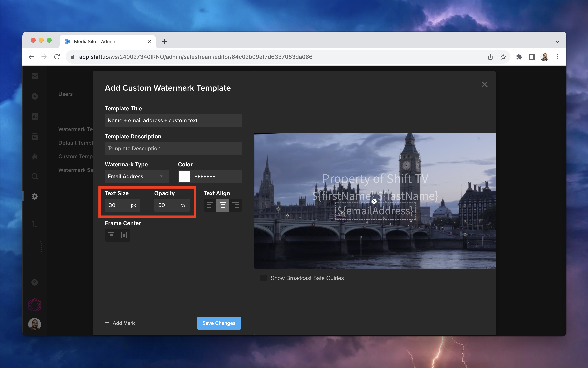Viewport: 588px width, 368px height.
Task: Open the settings gear in sidebar
Action: [35, 196]
